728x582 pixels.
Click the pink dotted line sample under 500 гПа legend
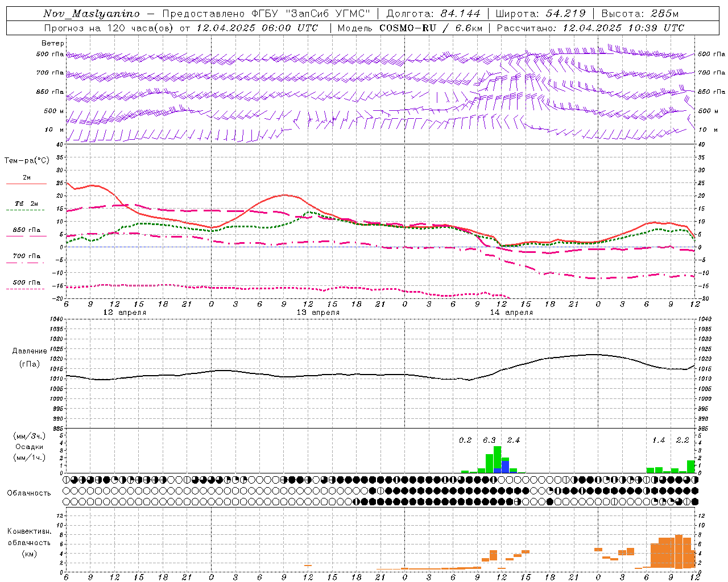click(x=25, y=289)
